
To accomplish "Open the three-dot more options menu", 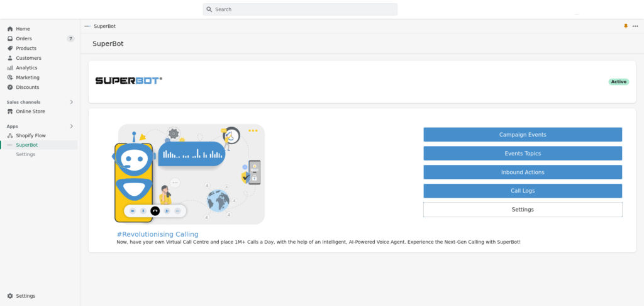I will 635,26.
